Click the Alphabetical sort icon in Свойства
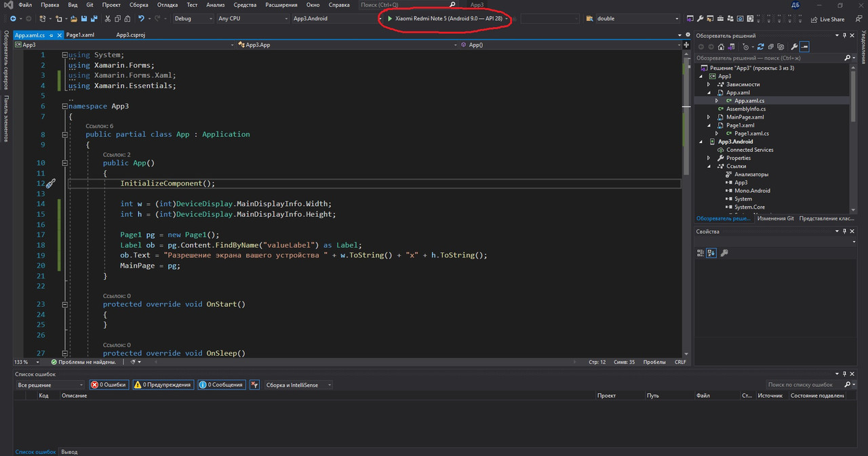The image size is (868, 456). [x=711, y=253]
